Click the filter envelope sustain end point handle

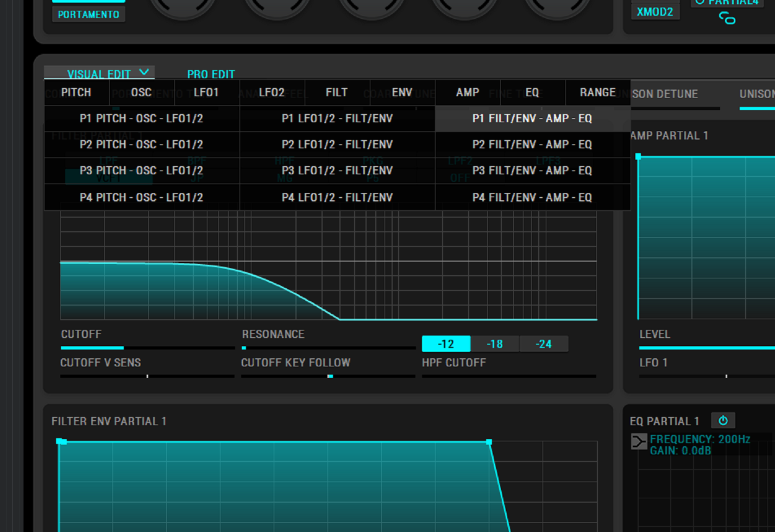click(489, 442)
